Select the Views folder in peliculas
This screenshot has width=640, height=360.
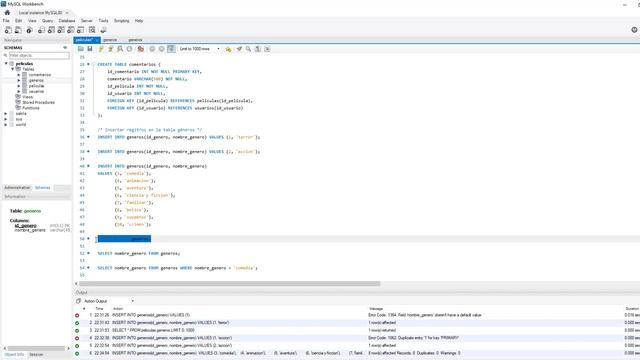click(27, 97)
